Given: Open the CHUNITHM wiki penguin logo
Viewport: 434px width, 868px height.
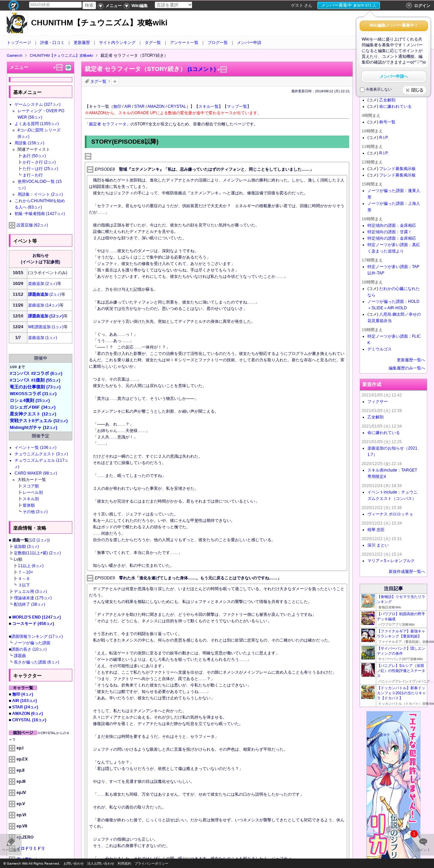Looking at the screenshot, I should tap(17, 23).
